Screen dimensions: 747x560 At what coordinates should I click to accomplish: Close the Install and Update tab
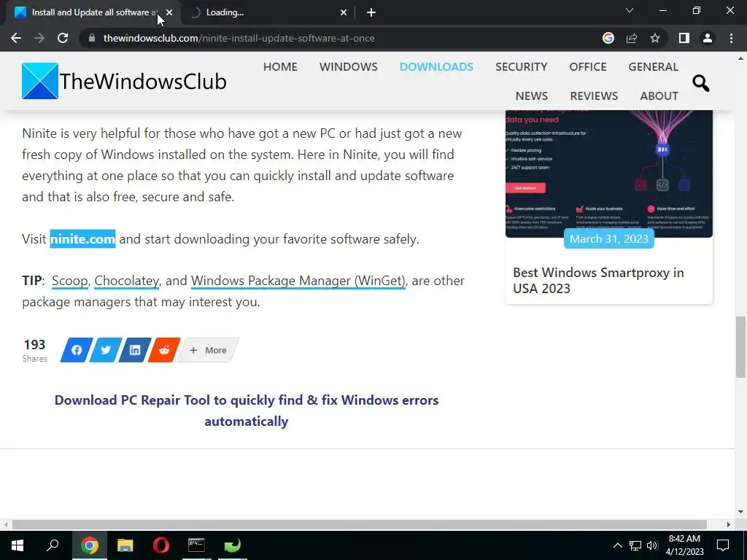169,12
